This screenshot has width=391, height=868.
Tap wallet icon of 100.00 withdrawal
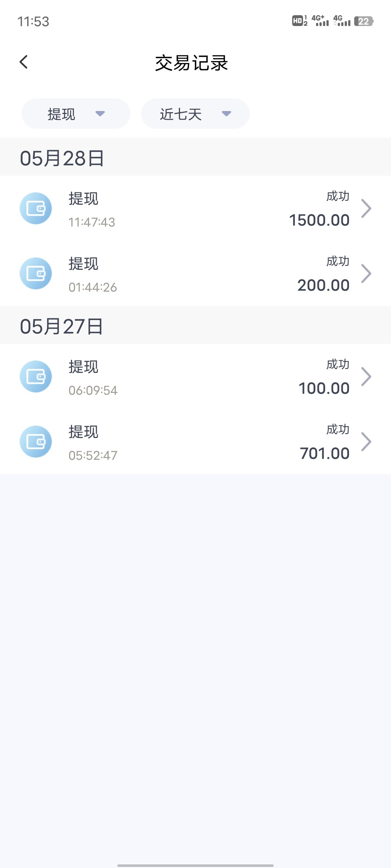coord(35,376)
